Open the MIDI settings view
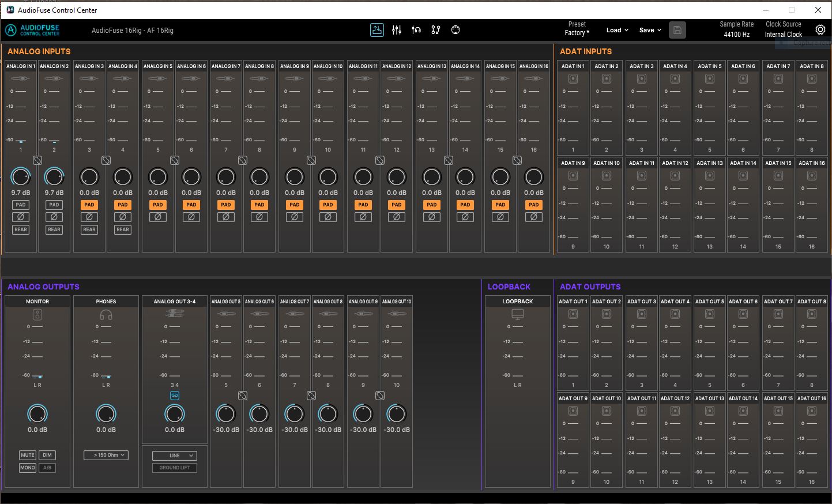 click(x=455, y=29)
